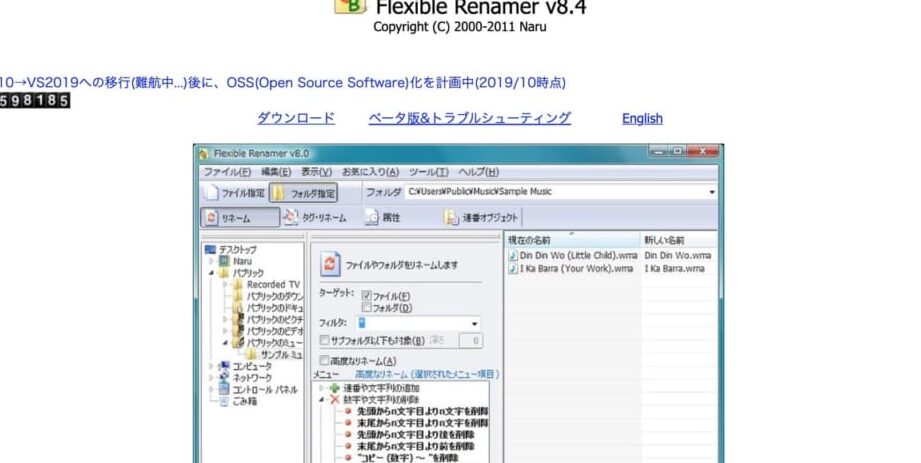
Task: Click the red X 数字や文字列の削除 icon
Action: pyautogui.click(x=335, y=399)
